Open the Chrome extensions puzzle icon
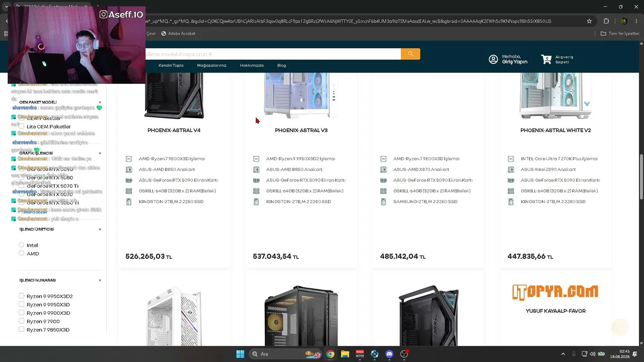The width and height of the screenshot is (644, 362). [606, 21]
